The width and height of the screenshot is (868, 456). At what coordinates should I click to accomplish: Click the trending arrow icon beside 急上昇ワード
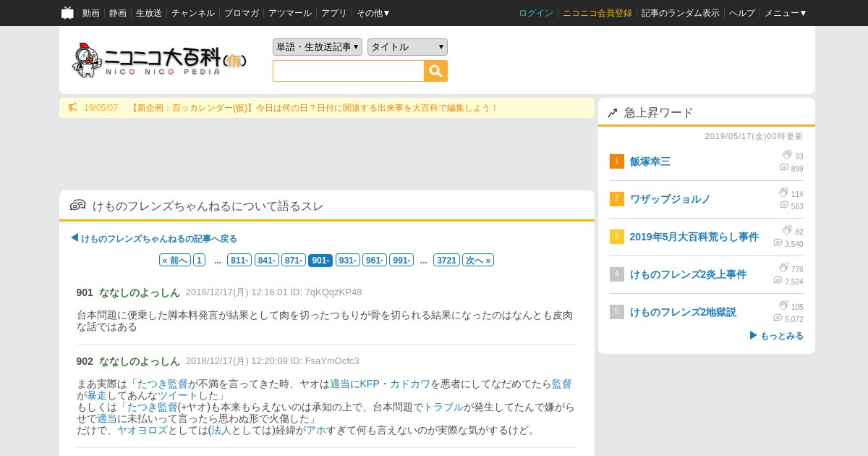[x=613, y=113]
